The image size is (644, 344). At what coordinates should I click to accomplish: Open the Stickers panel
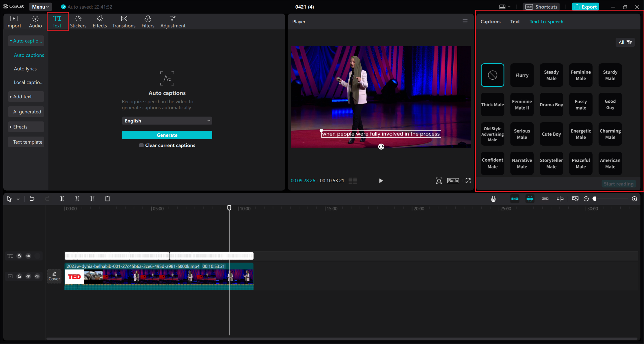coord(78,22)
